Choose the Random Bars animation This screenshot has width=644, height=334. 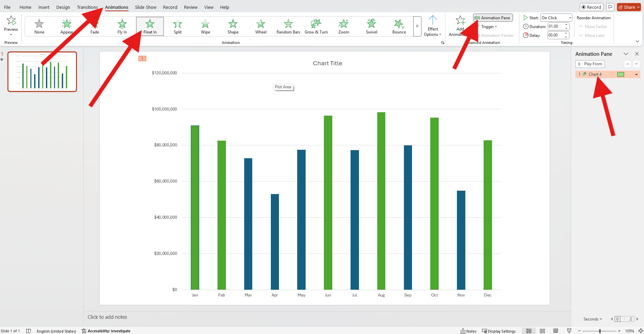pyautogui.click(x=288, y=26)
